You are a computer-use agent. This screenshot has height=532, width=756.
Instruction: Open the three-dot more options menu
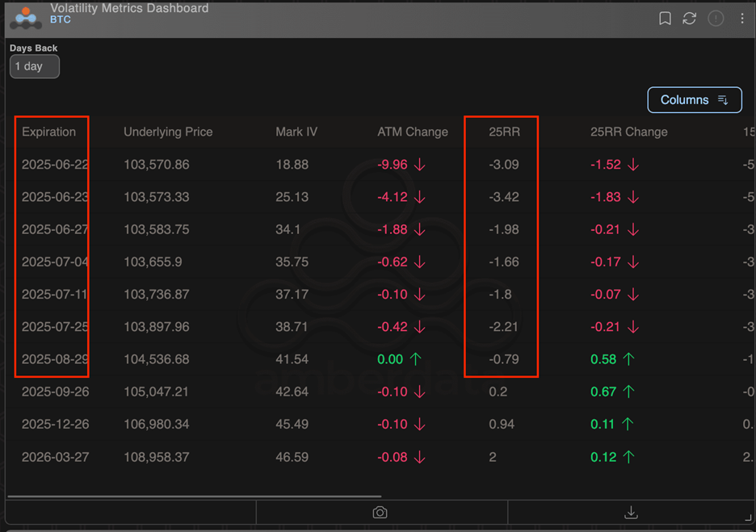742,19
